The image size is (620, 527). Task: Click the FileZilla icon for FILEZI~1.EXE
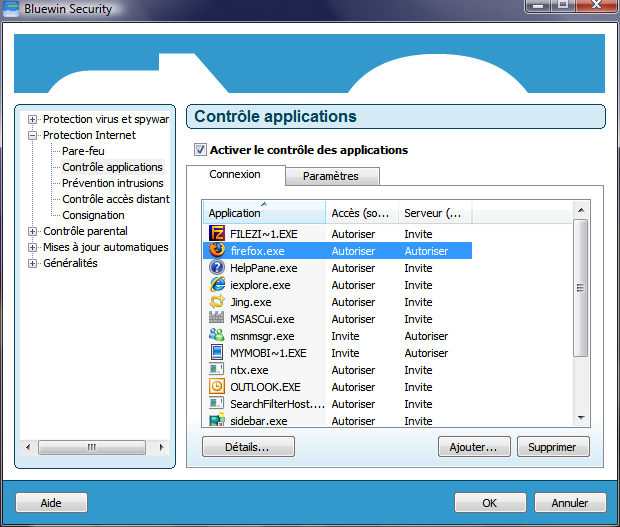tap(217, 233)
